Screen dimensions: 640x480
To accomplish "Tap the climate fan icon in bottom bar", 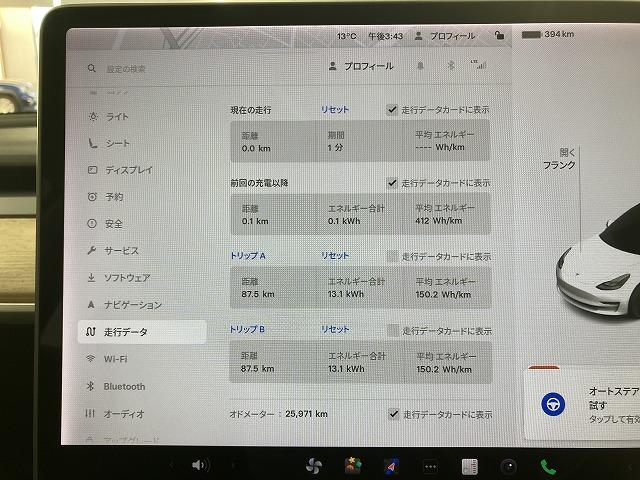I will 313,465.
